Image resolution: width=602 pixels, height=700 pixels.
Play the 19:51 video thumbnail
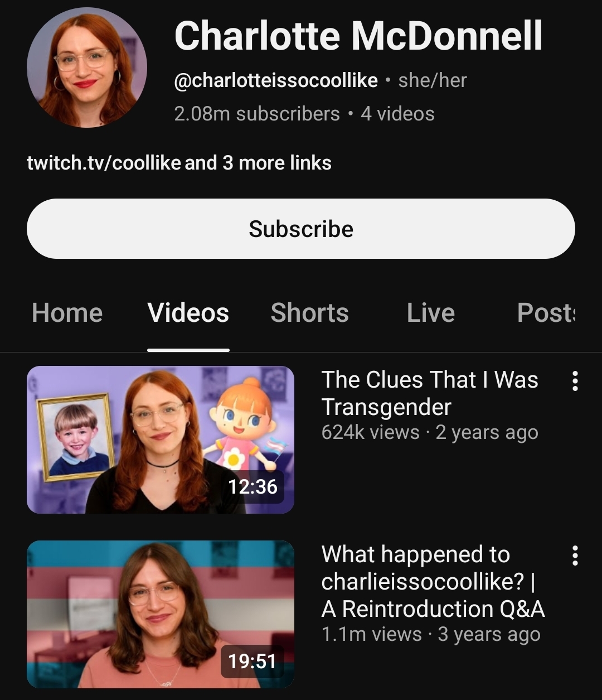point(161,614)
